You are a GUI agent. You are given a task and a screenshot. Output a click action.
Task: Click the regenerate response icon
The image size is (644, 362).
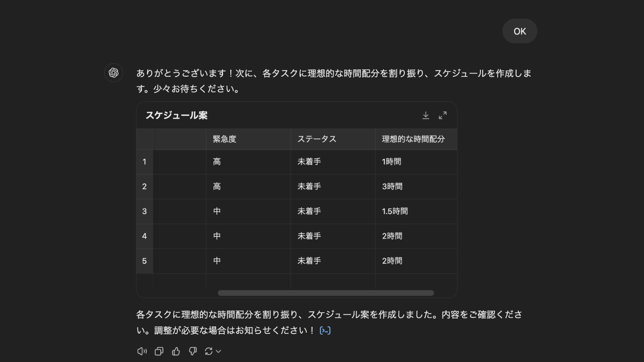coord(209,351)
